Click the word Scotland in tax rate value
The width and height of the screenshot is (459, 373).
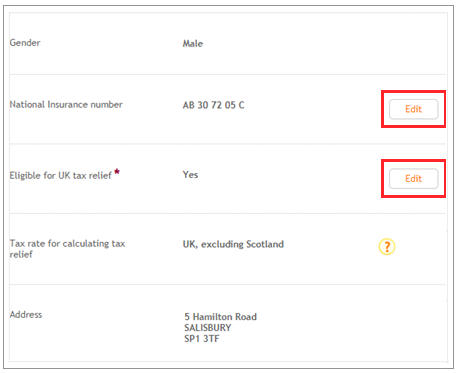(265, 244)
